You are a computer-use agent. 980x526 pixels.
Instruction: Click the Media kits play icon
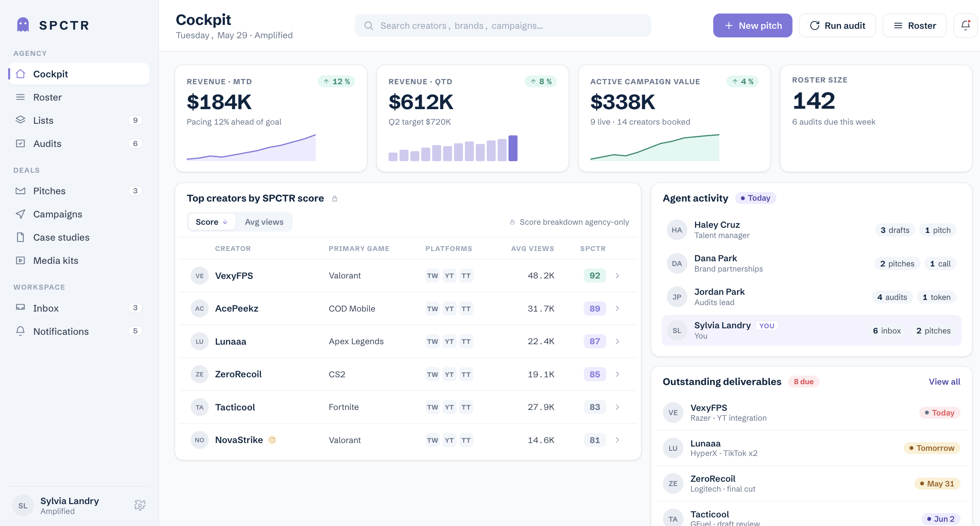point(20,260)
